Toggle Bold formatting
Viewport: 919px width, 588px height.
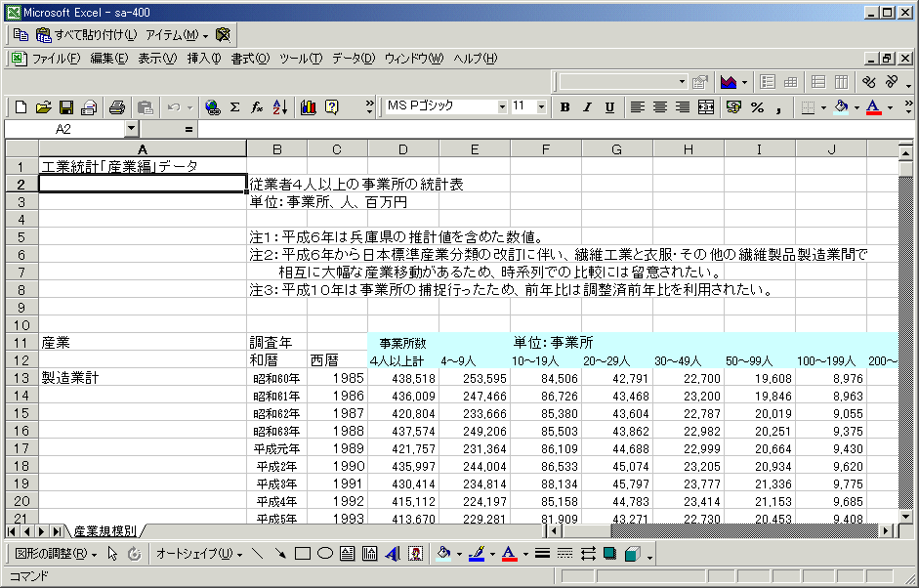pos(564,107)
